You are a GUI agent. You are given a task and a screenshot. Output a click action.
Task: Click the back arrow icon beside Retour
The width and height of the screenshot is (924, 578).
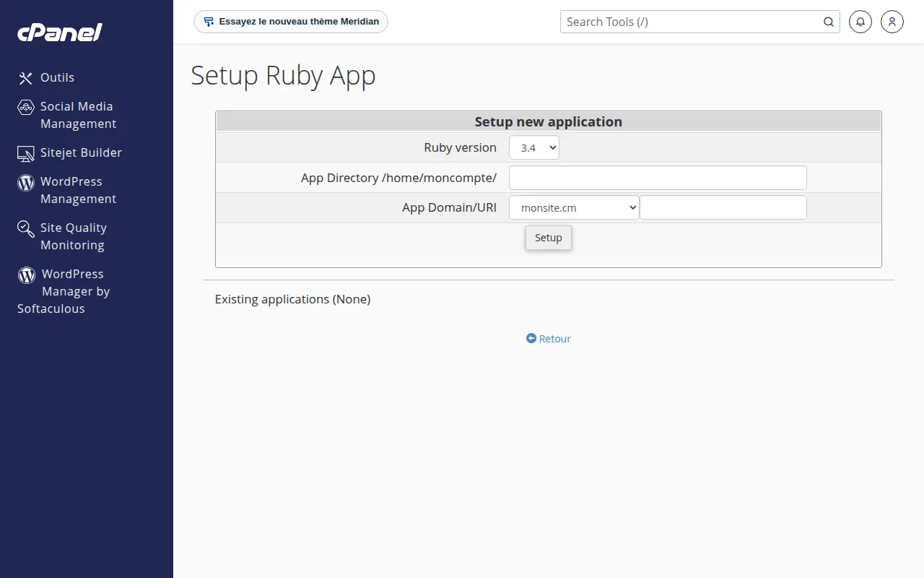(x=531, y=338)
